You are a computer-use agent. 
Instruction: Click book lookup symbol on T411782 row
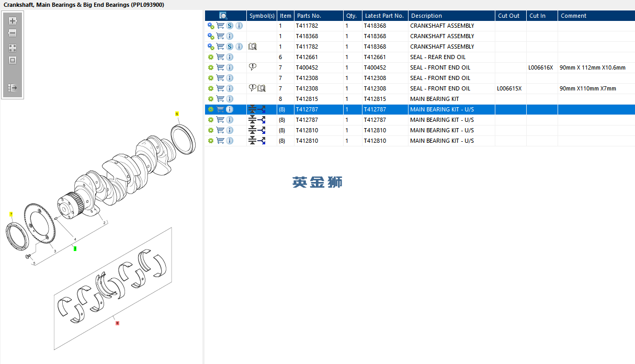coord(253,47)
